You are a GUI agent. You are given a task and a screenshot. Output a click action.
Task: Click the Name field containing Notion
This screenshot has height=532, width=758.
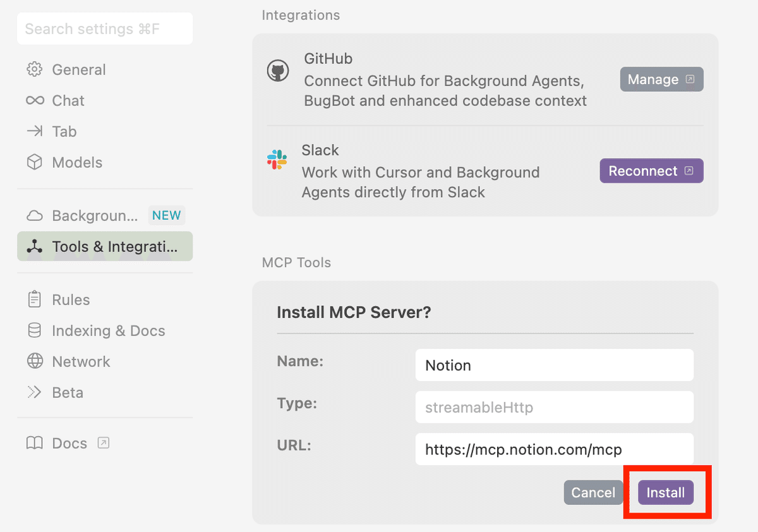tap(554, 365)
